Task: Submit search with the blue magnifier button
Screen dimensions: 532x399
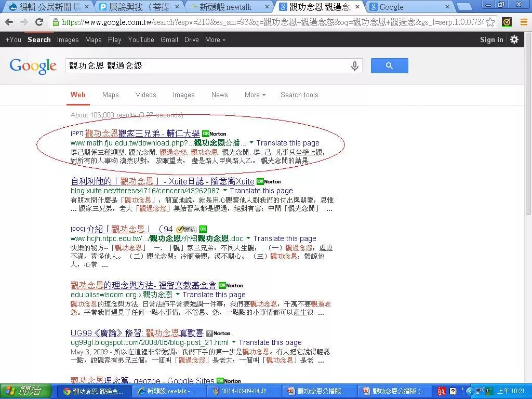Action: tap(389, 66)
